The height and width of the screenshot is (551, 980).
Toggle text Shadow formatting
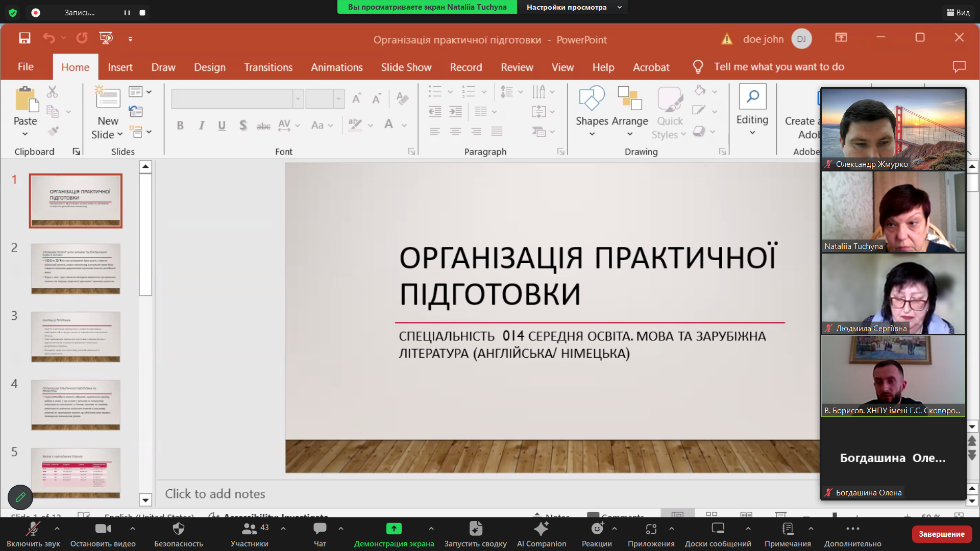coord(243,126)
